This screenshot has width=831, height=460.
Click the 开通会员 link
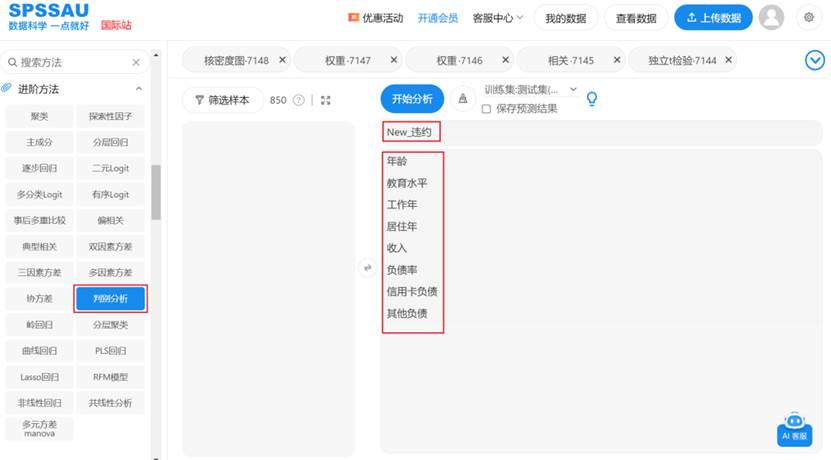[438, 18]
